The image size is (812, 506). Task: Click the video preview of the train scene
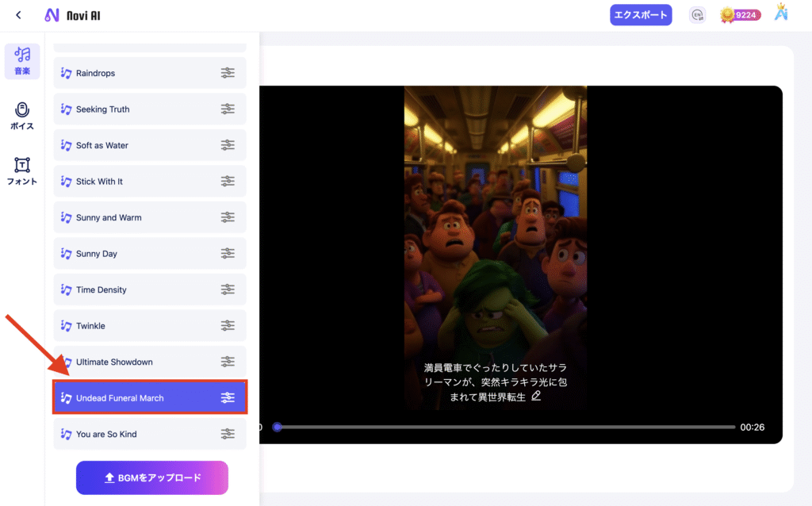(496, 238)
